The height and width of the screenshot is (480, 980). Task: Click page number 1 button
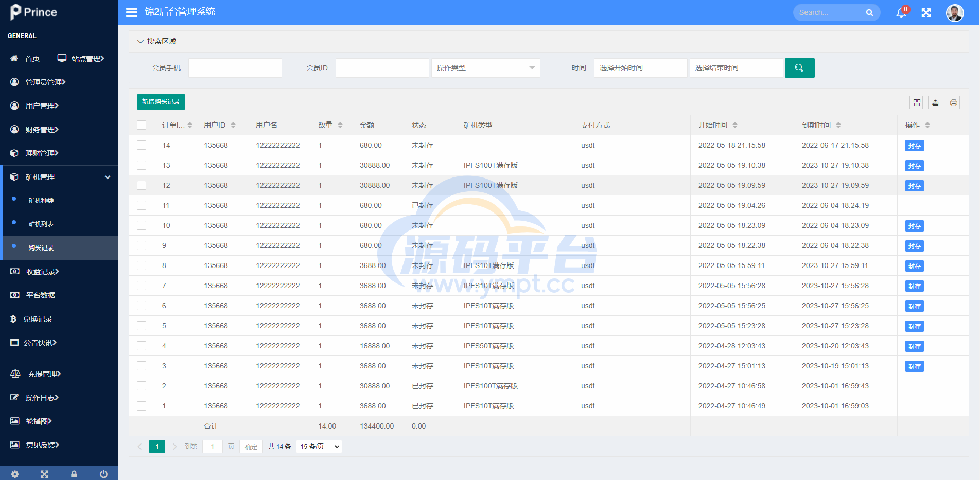(x=157, y=447)
